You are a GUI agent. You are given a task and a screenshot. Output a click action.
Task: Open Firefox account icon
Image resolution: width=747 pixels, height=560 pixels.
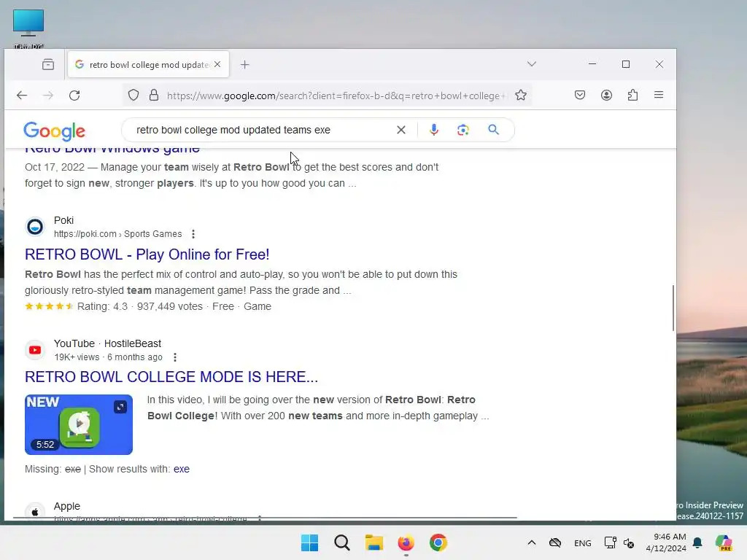[x=606, y=96]
